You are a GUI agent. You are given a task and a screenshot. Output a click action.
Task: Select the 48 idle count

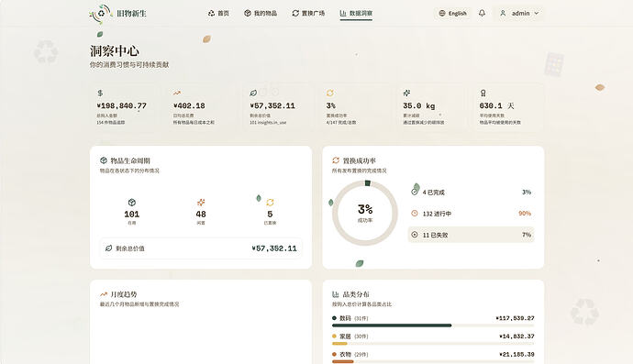click(x=201, y=214)
